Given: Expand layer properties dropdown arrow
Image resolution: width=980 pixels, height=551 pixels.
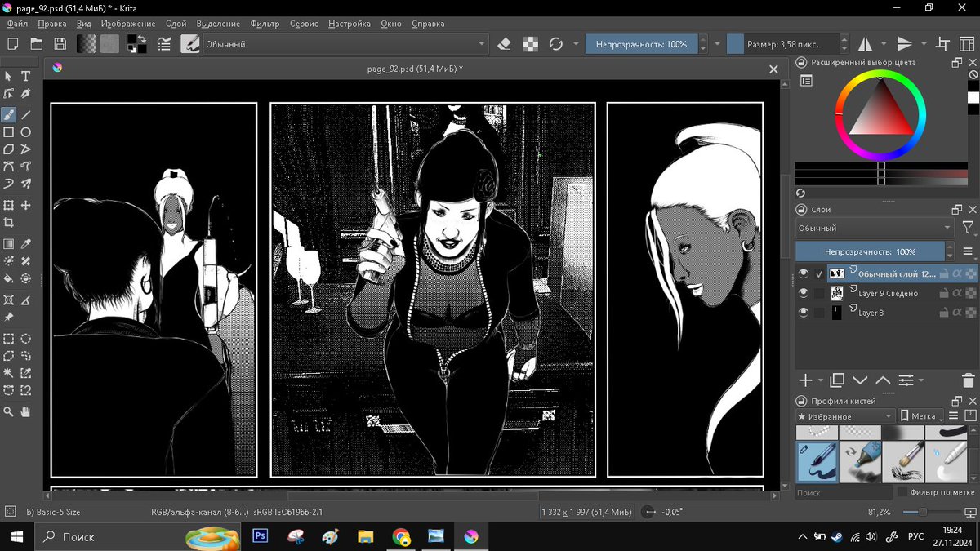Looking at the screenshot, I should (x=921, y=380).
